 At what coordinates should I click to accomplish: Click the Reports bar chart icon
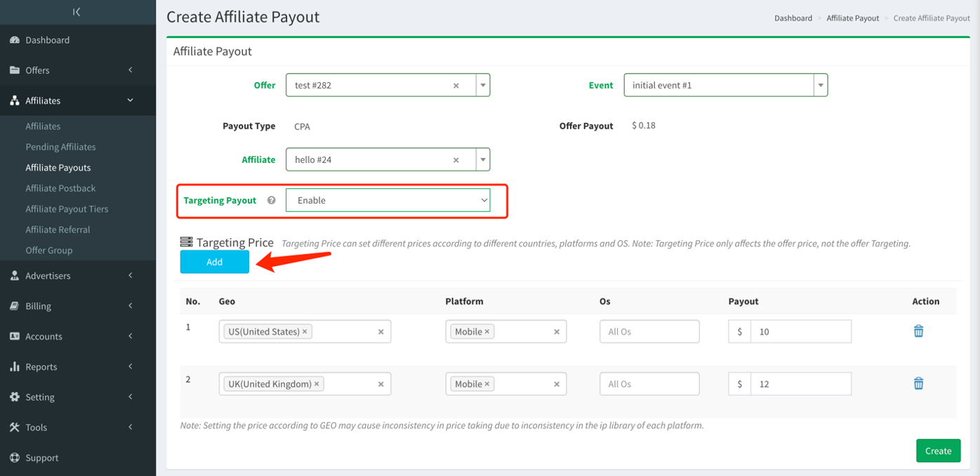pos(15,366)
